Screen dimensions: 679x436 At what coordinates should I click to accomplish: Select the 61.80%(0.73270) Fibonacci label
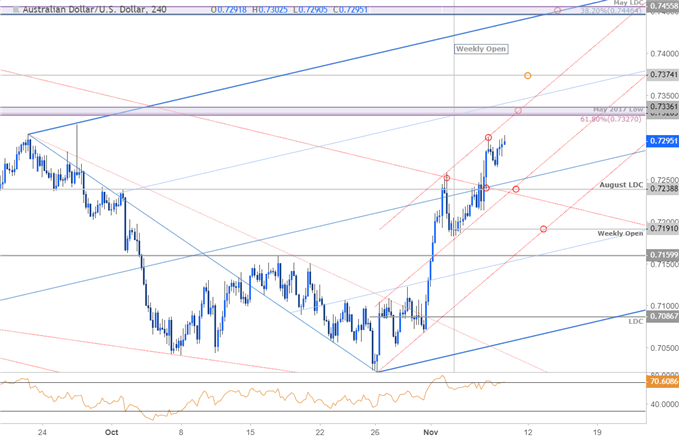[611, 119]
